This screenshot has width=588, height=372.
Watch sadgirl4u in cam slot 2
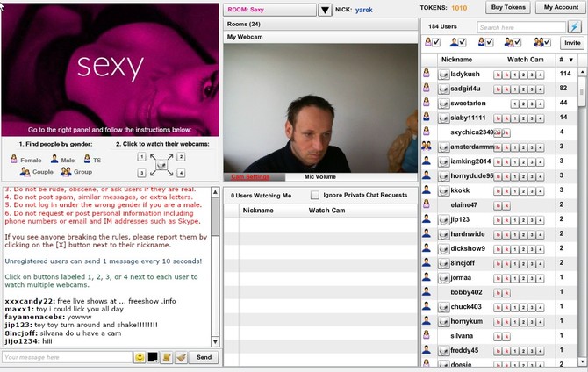tap(524, 89)
